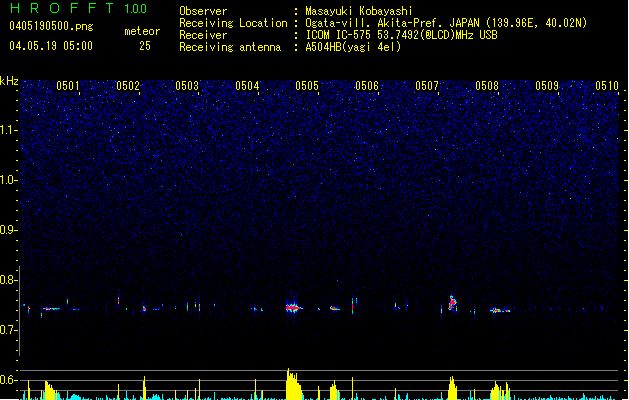Image resolution: width=629 pixels, height=400 pixels.
Task: Click the ICOM IC-575 receiver details
Action: 401,35
